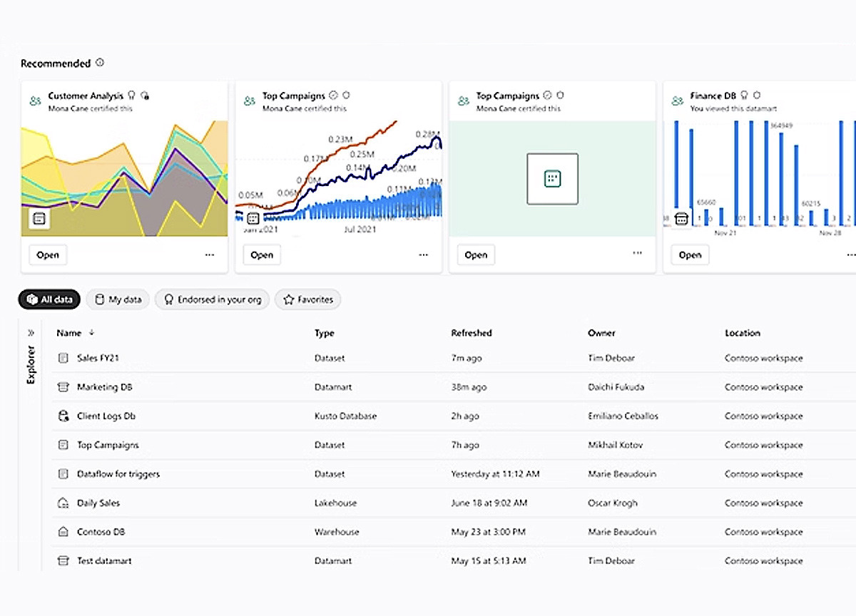Open the Dataflow for triggers row
This screenshot has height=616, width=856.
[453, 473]
